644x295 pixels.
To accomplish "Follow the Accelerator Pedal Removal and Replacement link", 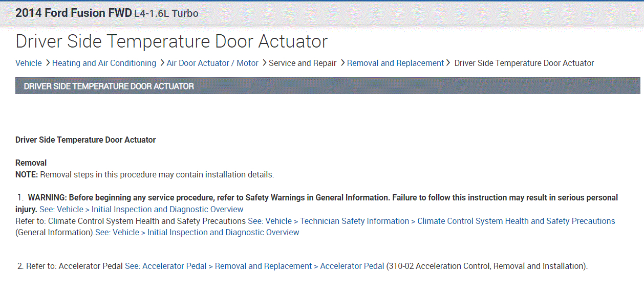I will tap(254, 266).
